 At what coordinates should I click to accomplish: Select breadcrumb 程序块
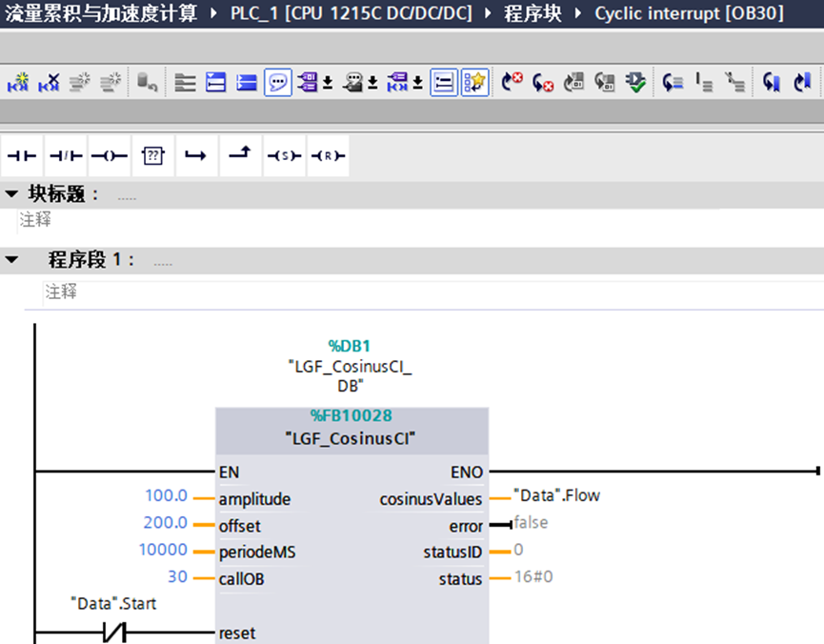[x=533, y=13]
